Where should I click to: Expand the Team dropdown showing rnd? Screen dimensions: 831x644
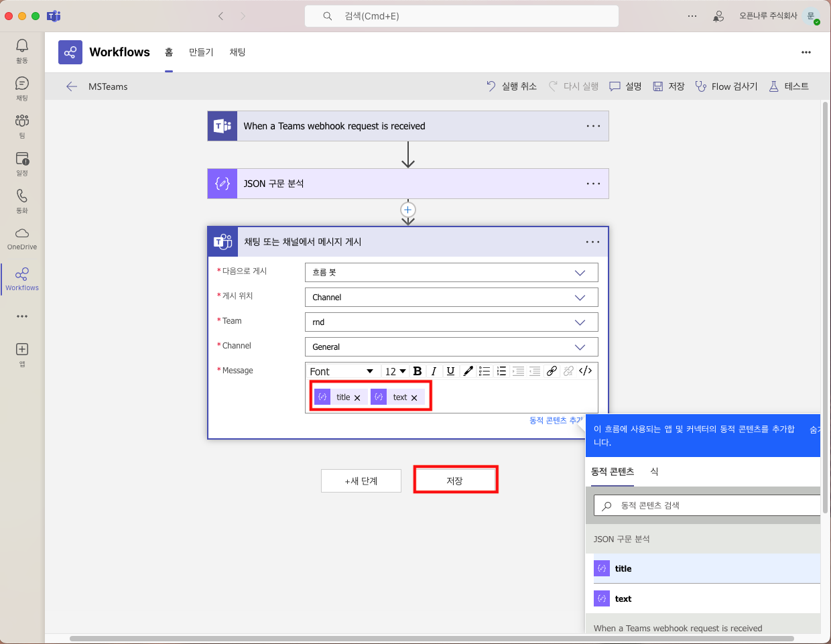click(x=451, y=322)
